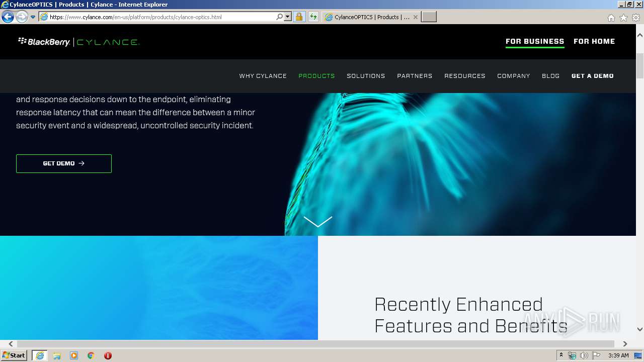Screen dimensions: 644x362
Task: Click the browser Forward arrow button
Action: tap(22, 17)
